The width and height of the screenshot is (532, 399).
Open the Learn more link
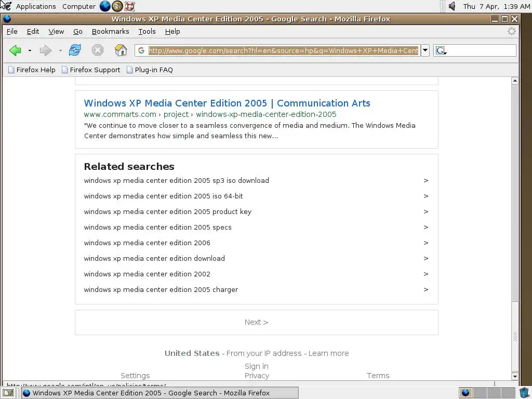[328, 353]
